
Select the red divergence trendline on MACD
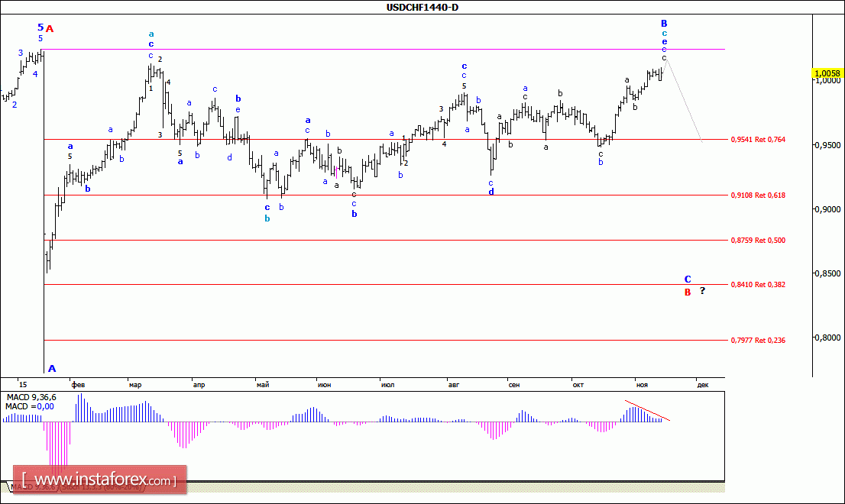tap(647, 410)
